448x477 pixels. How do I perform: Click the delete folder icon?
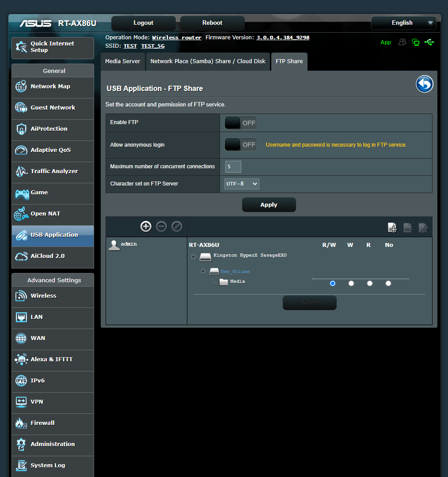[x=407, y=227]
